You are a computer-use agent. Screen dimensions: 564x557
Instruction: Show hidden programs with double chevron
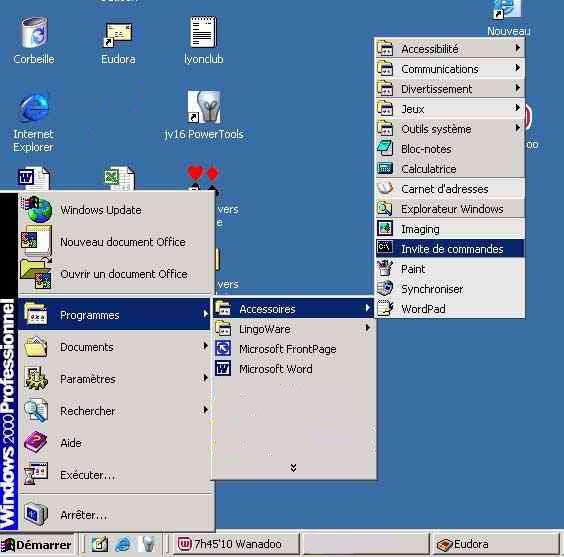(294, 467)
